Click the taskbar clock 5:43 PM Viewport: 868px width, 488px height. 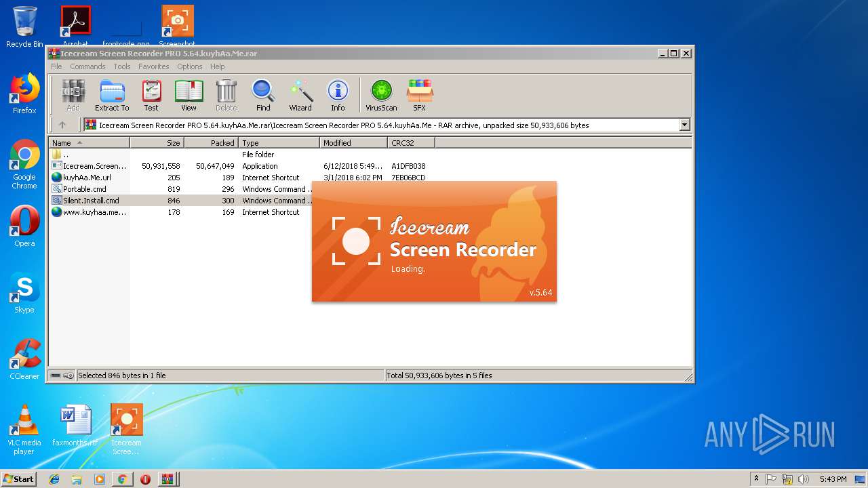833,479
